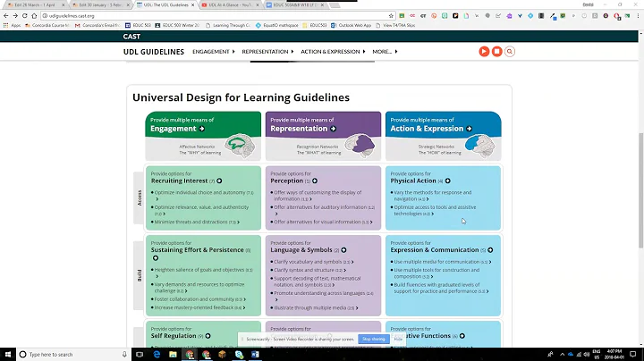Open the Expression & Communication guideline link

coord(435,250)
